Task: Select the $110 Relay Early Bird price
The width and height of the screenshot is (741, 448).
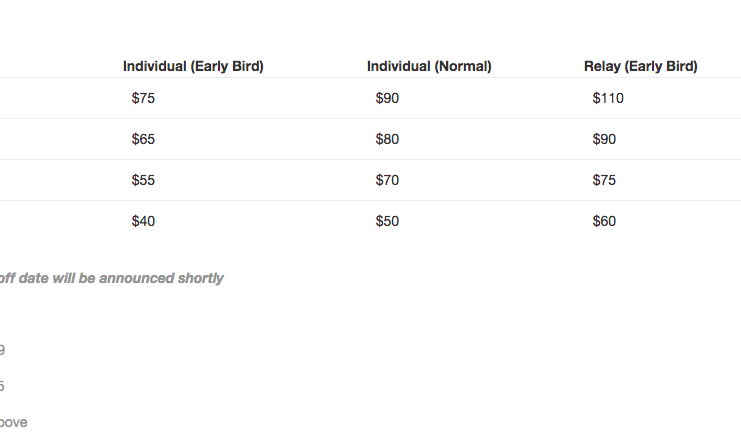Action: [x=608, y=98]
